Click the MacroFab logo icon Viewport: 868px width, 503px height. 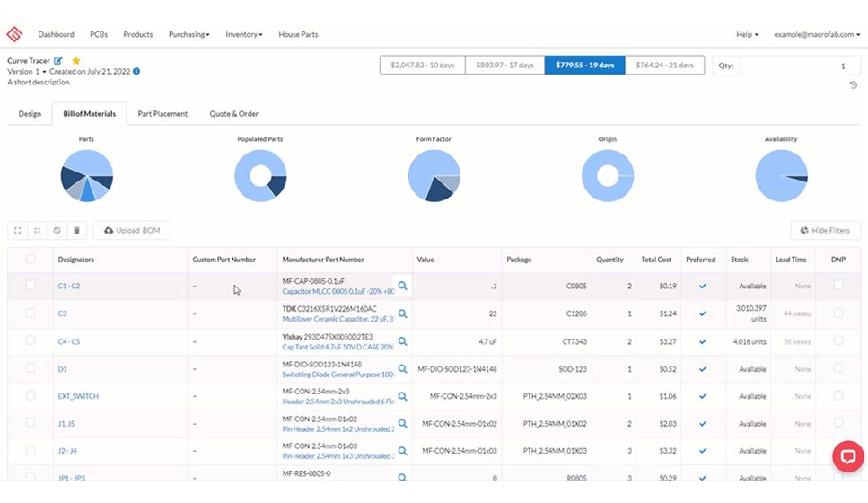click(x=13, y=34)
